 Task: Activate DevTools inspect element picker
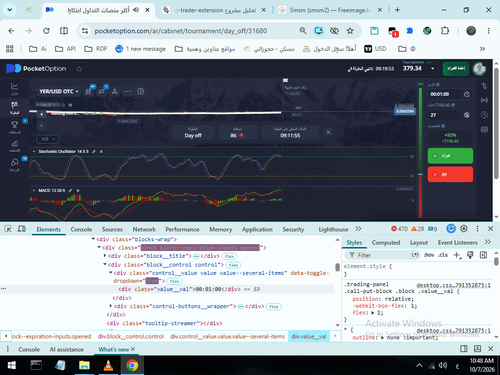tap(8, 229)
